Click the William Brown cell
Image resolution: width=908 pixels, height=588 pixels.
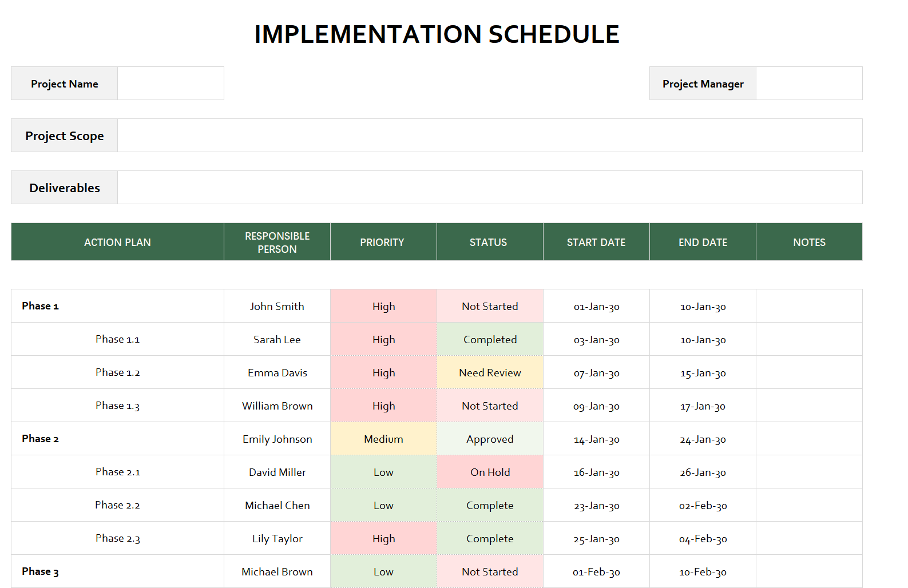tap(277, 406)
